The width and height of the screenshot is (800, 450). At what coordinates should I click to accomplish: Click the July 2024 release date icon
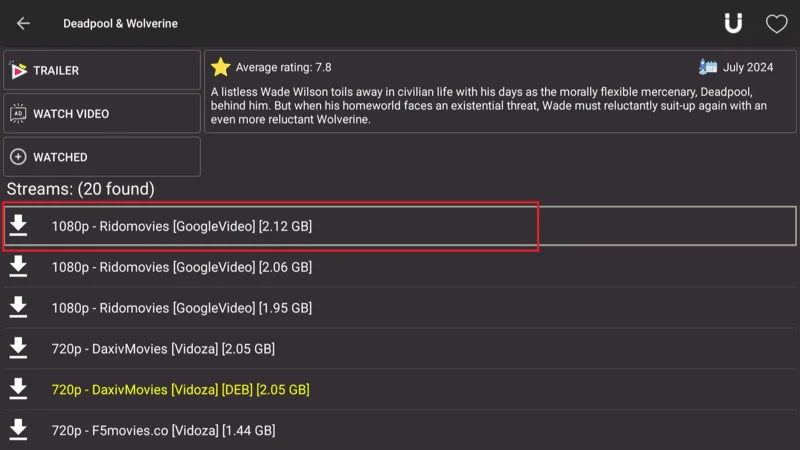(x=708, y=67)
